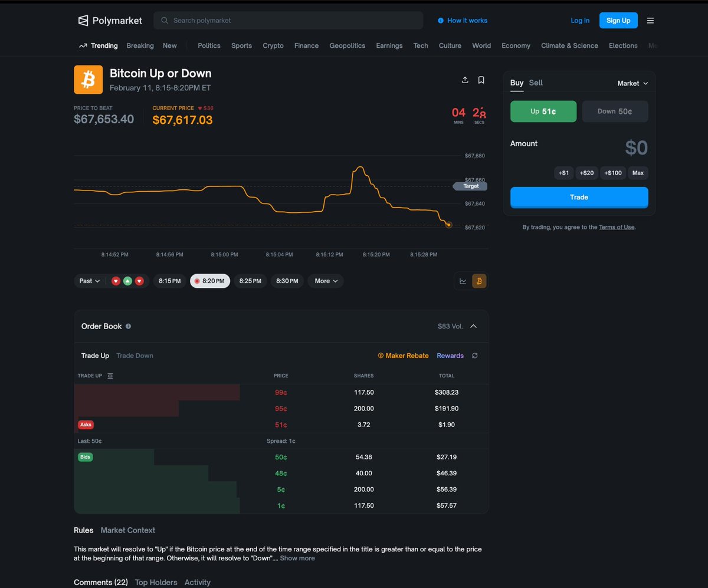Select the 8:25 PM time slot

pyautogui.click(x=251, y=281)
